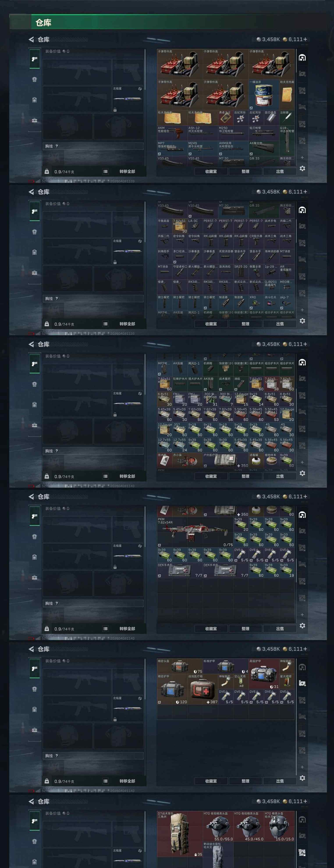Click 整理 below the 战地医疗箱 grid
Screen dimensions: 334x868
click(245, 781)
